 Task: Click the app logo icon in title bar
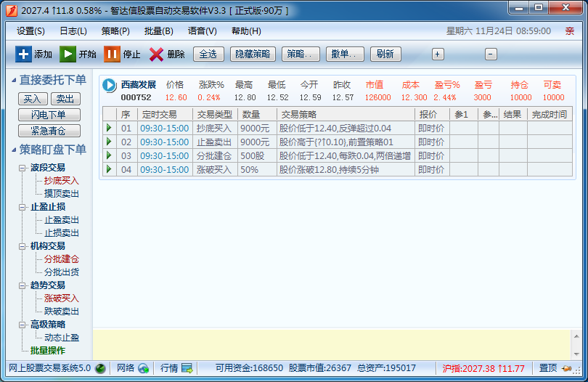click(12, 10)
